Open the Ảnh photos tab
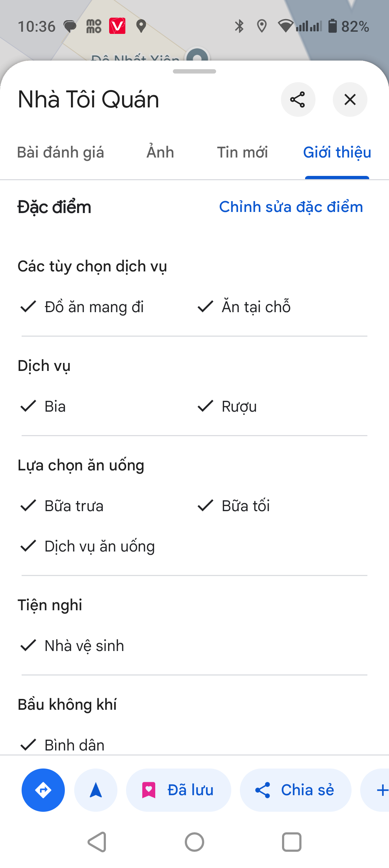Image resolution: width=389 pixels, height=868 pixels. [160, 152]
